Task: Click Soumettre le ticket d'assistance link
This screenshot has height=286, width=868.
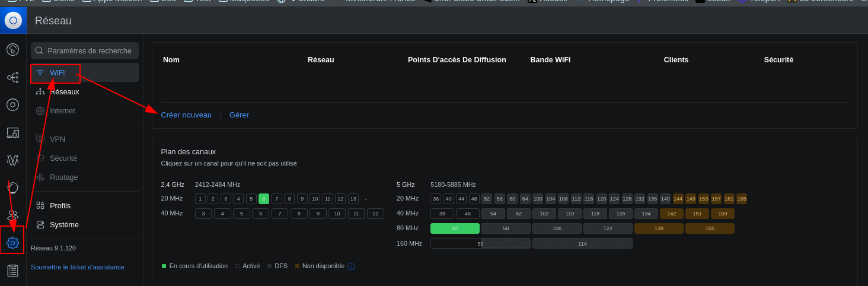Action: click(78, 267)
